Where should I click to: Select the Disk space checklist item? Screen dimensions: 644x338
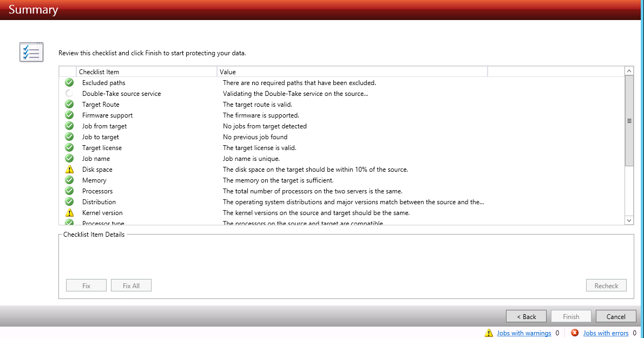click(341, 170)
